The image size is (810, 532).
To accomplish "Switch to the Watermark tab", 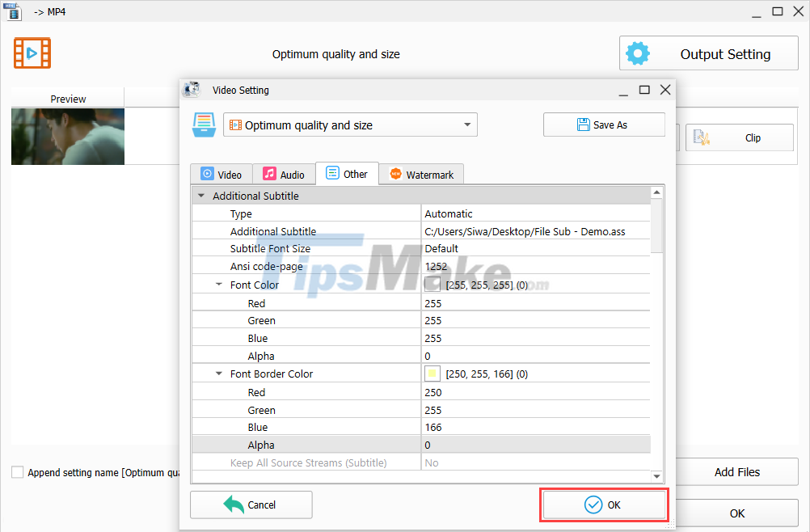I will 420,173.
